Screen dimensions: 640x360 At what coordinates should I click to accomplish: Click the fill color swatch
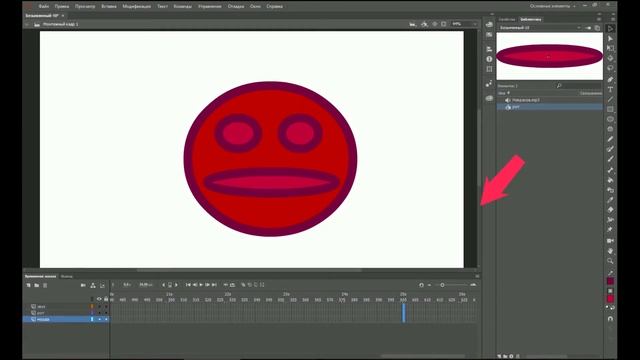click(x=610, y=299)
